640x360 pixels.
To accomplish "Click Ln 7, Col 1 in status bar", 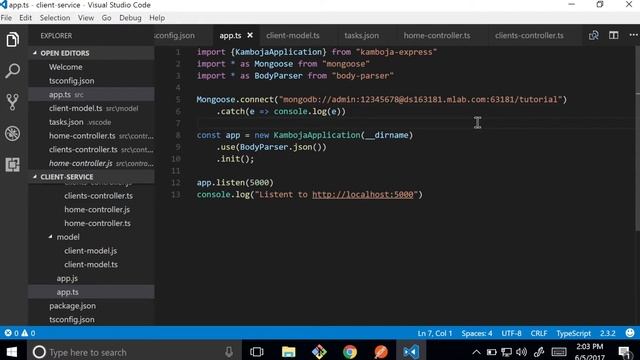I will (435, 333).
